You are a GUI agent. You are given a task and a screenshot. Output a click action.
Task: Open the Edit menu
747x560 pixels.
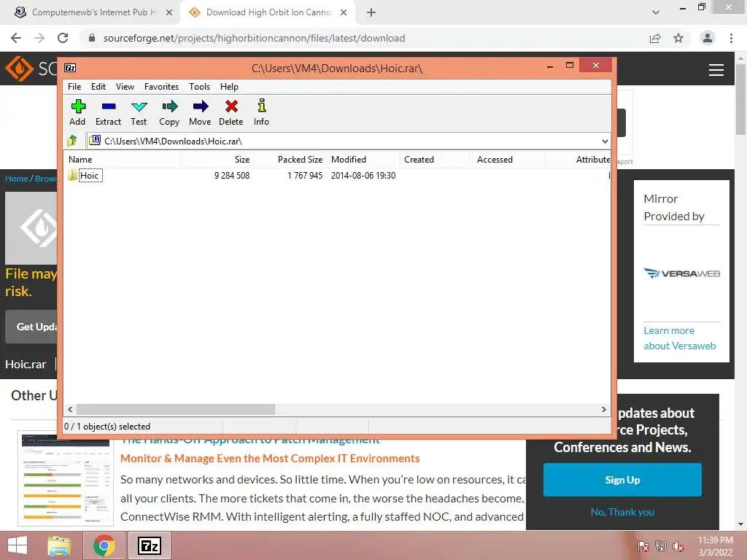click(x=98, y=87)
